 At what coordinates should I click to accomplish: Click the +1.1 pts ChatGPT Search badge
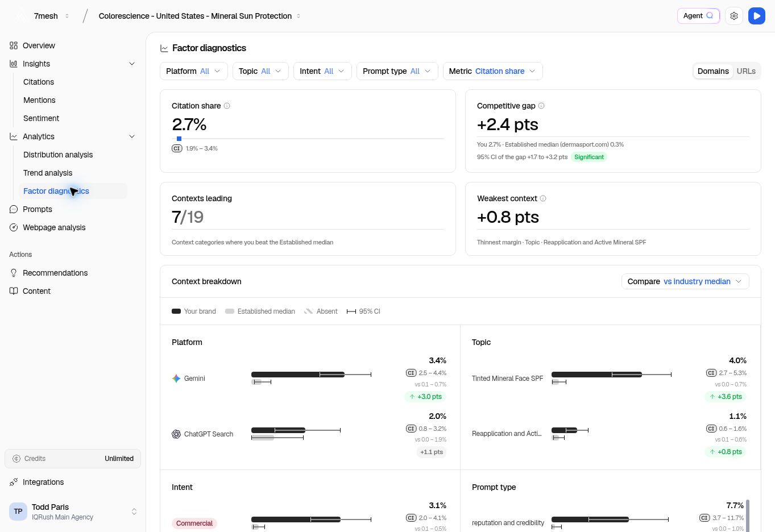(432, 452)
